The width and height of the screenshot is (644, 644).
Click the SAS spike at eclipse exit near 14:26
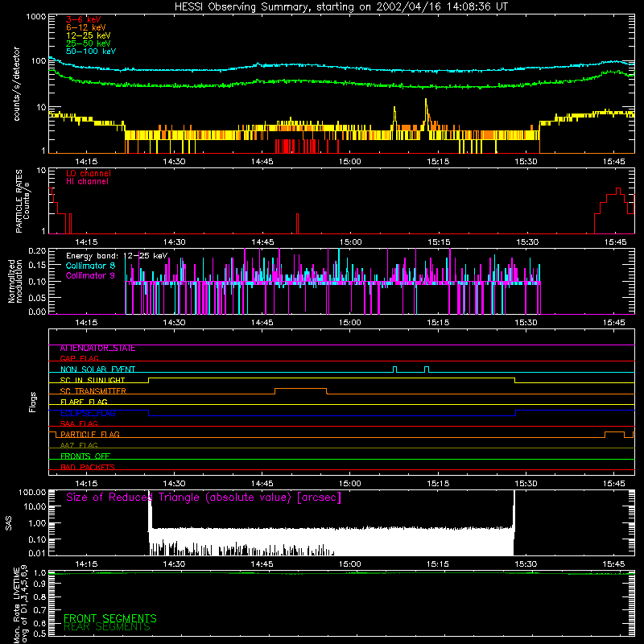click(150, 510)
